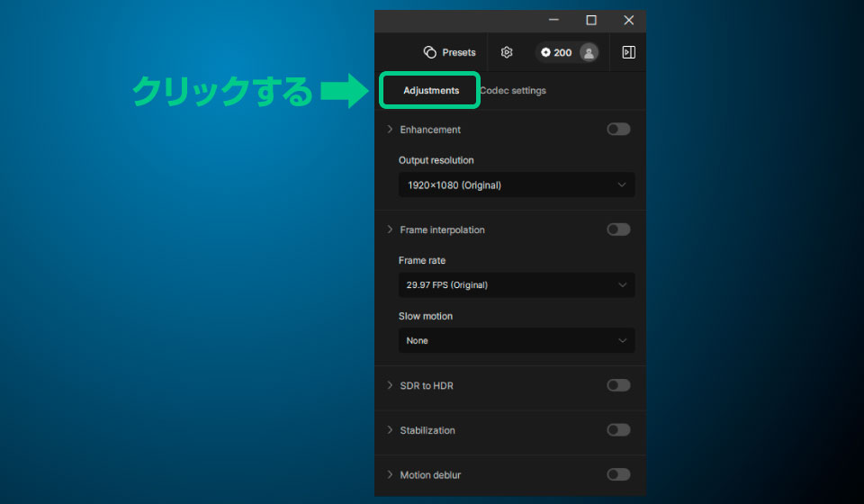Click the credits coin icon
This screenshot has width=864, height=504.
pyautogui.click(x=545, y=52)
